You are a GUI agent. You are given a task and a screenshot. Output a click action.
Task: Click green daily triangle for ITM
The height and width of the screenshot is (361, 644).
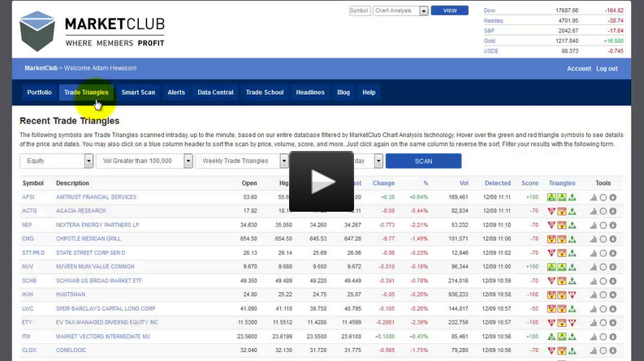[551, 337]
